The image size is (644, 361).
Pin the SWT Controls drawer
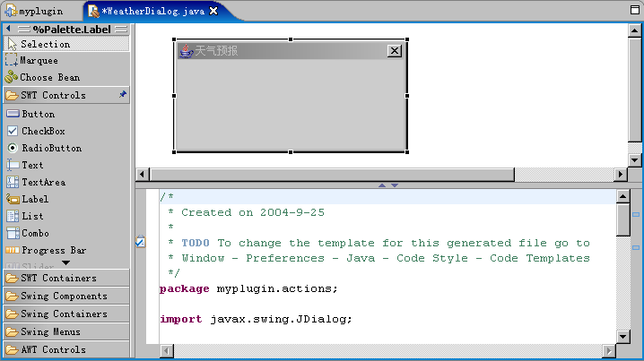click(x=122, y=94)
